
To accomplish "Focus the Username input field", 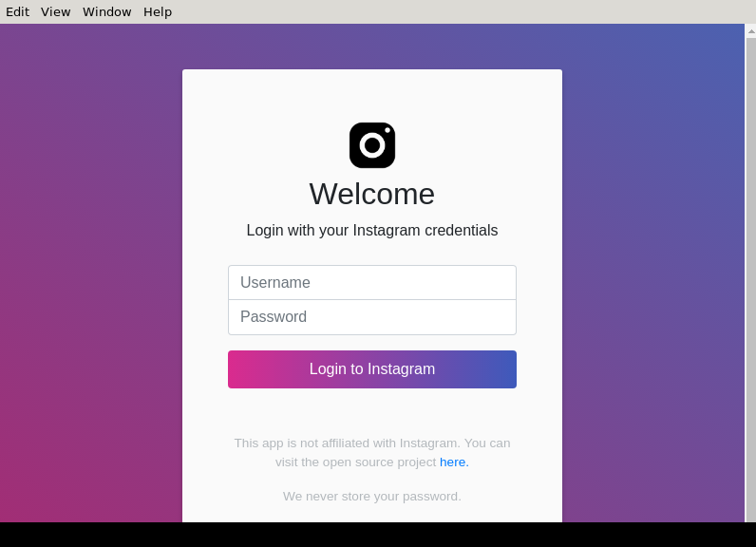I will tap(372, 282).
